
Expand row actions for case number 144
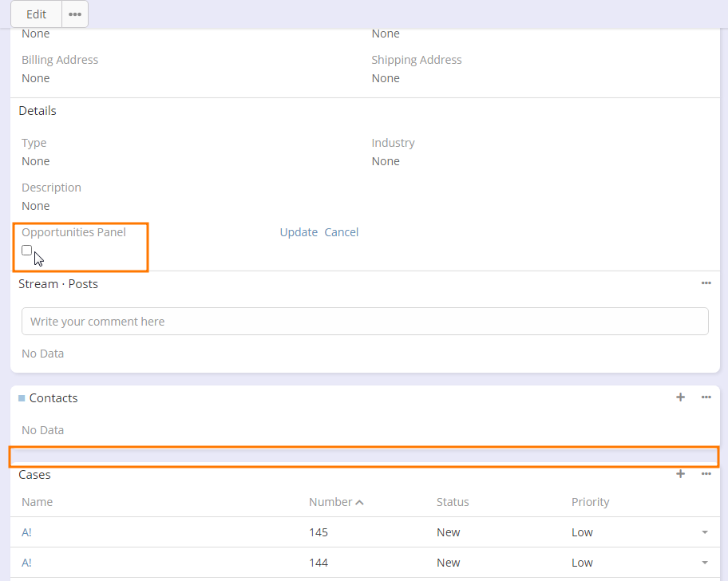[x=705, y=563]
